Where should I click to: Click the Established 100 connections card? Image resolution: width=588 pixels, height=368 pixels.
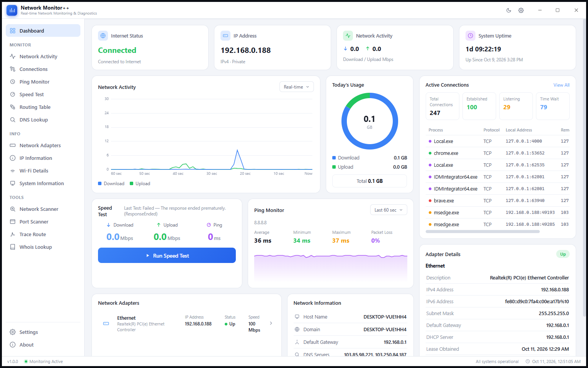479,106
